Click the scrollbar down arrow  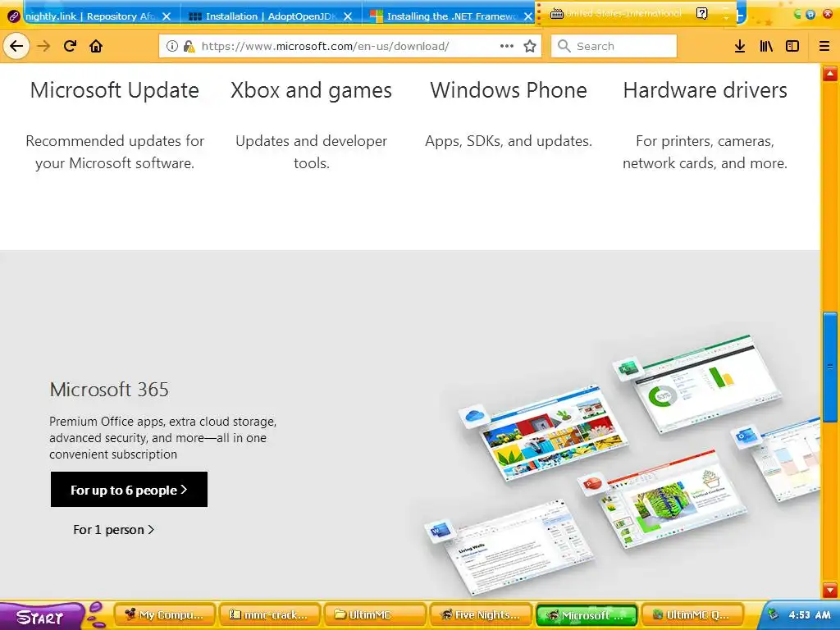point(830,589)
